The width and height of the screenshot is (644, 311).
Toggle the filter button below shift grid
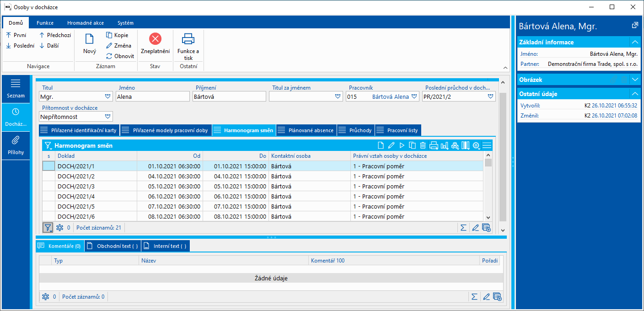point(48,227)
